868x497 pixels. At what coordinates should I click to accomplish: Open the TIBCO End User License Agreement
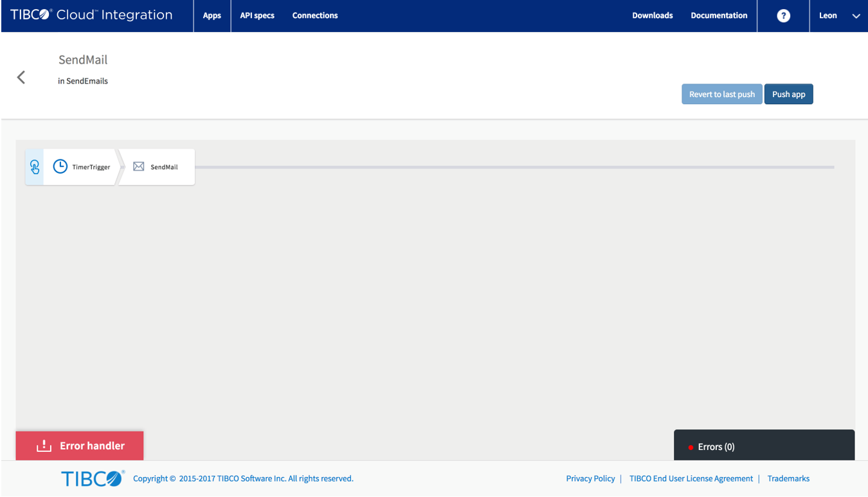[691, 478]
